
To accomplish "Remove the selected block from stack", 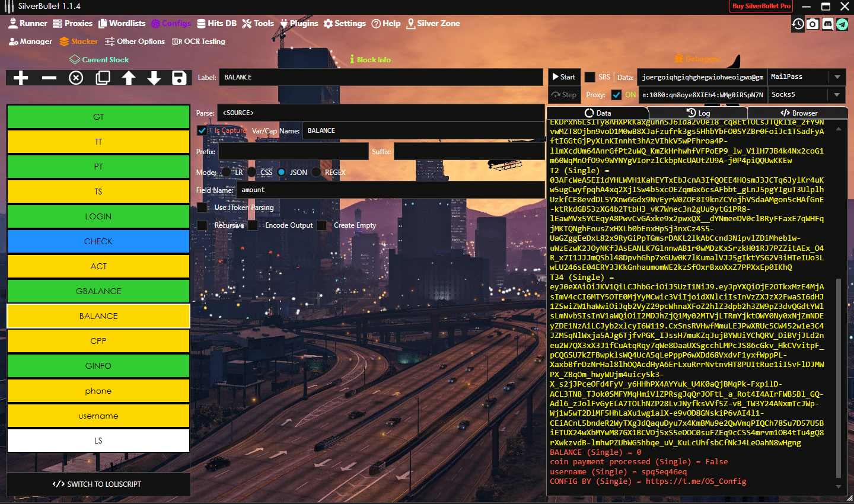I will 49,78.
